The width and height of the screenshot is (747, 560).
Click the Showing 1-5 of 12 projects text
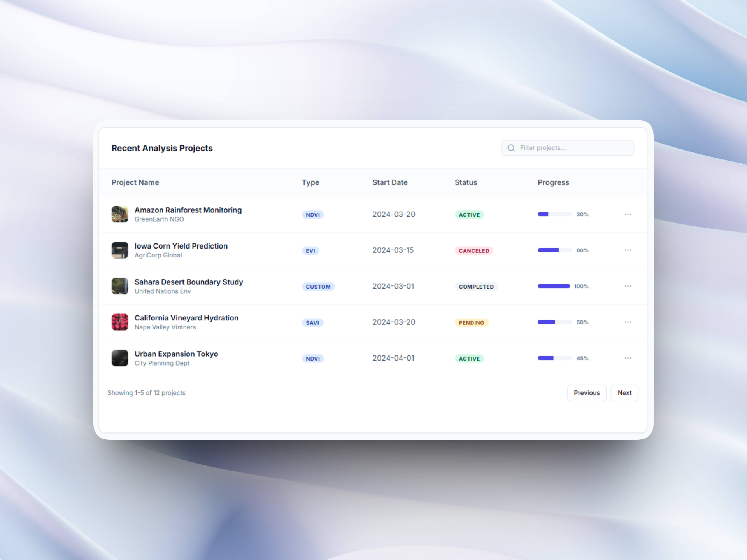(146, 393)
